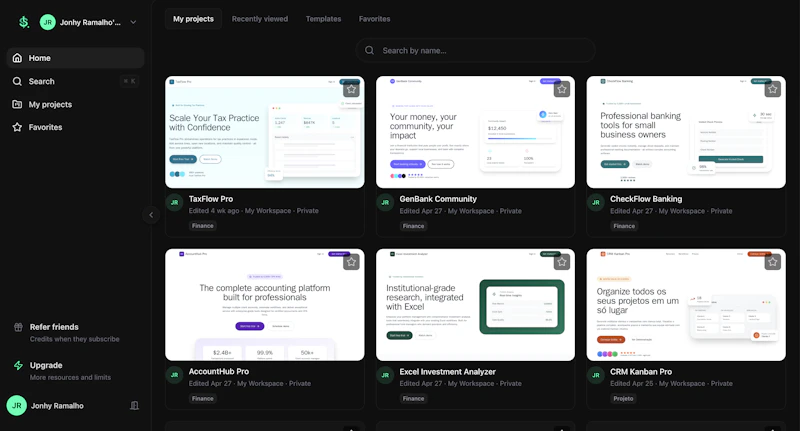Switch to the Templates tab
Viewport: 800px width, 431px height.
pos(323,19)
